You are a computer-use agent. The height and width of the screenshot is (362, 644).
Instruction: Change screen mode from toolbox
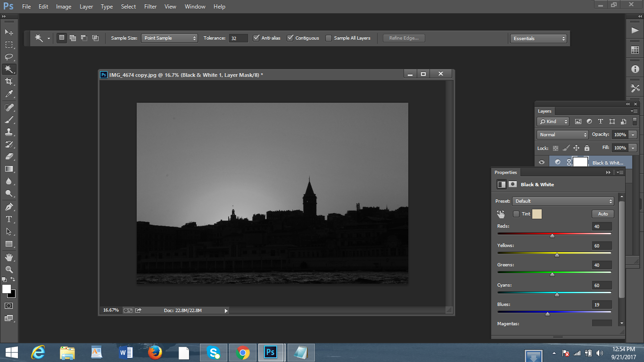point(9,318)
